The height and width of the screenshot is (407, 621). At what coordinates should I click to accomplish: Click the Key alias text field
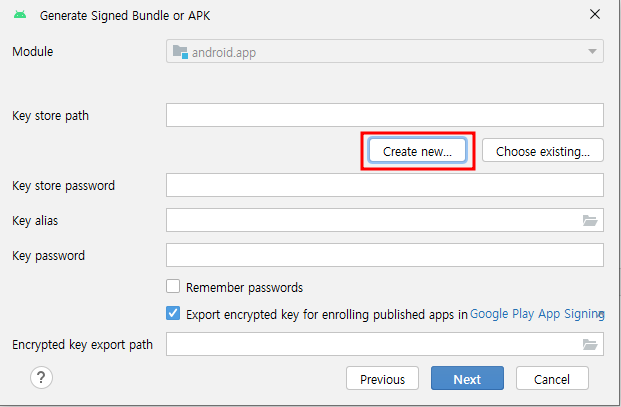click(370, 220)
